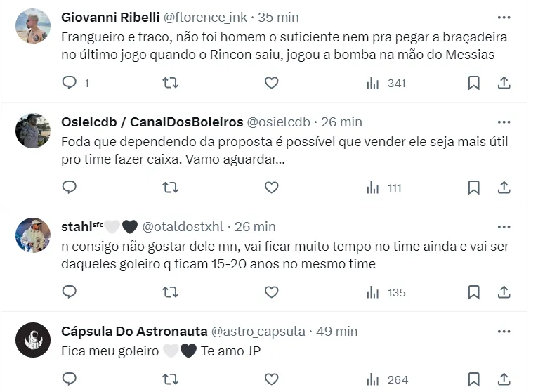View the 341 views analytics

(x=386, y=83)
